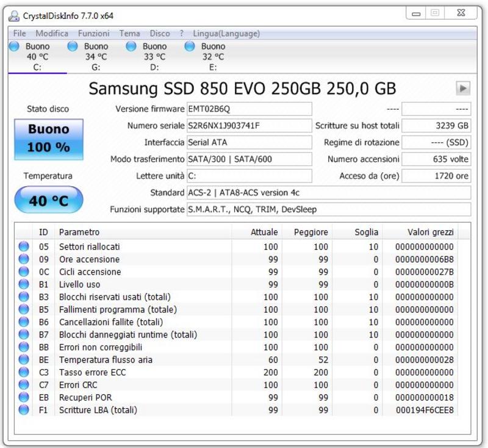
Task: Click the Attuale column header
Action: (x=257, y=232)
